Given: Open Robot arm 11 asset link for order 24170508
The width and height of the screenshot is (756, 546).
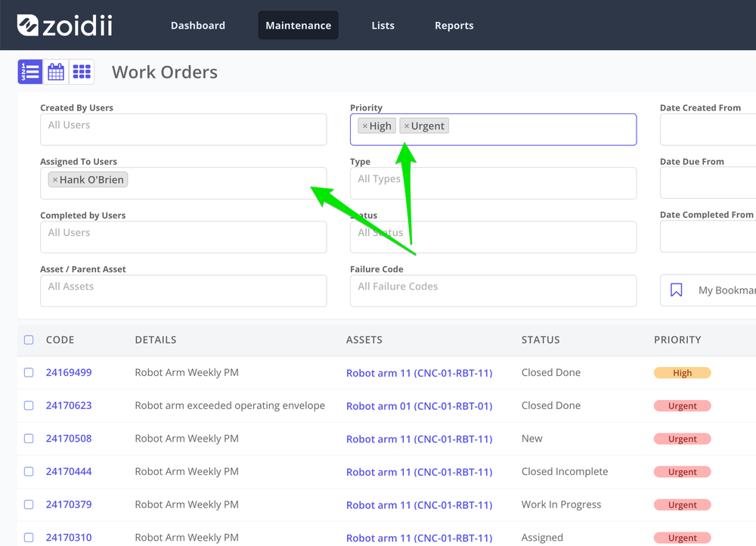Looking at the screenshot, I should (419, 439).
